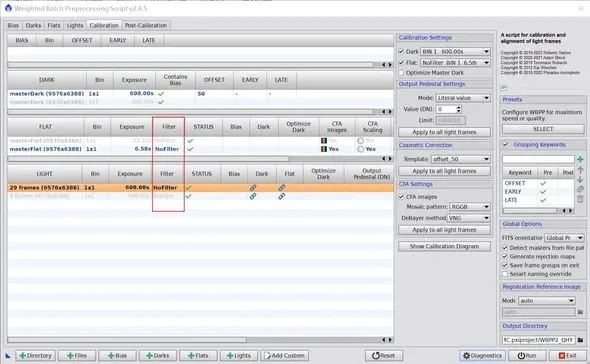Image resolution: width=590 pixels, height=364 pixels.
Task: Click Flat link icon in 29 frames row
Action: pyautogui.click(x=281, y=187)
